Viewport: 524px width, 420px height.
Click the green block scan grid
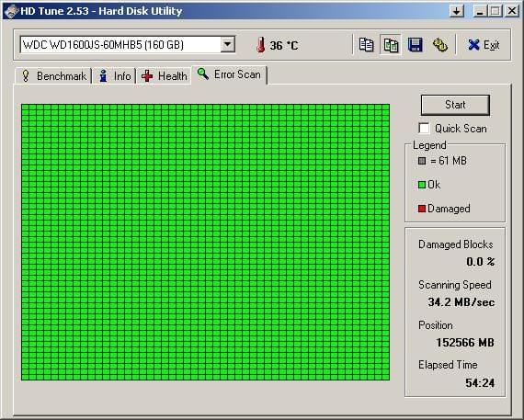[x=206, y=243]
